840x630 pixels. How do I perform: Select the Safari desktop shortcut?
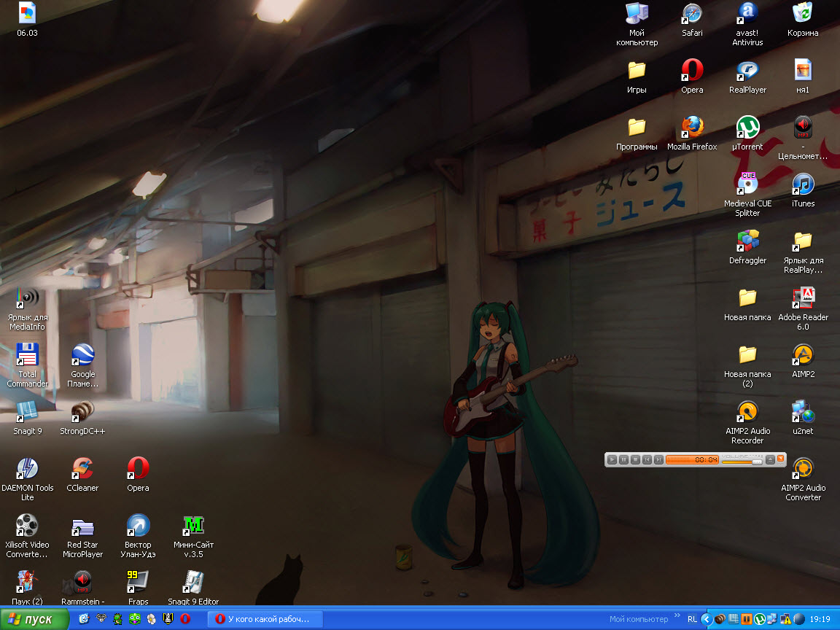[692, 14]
